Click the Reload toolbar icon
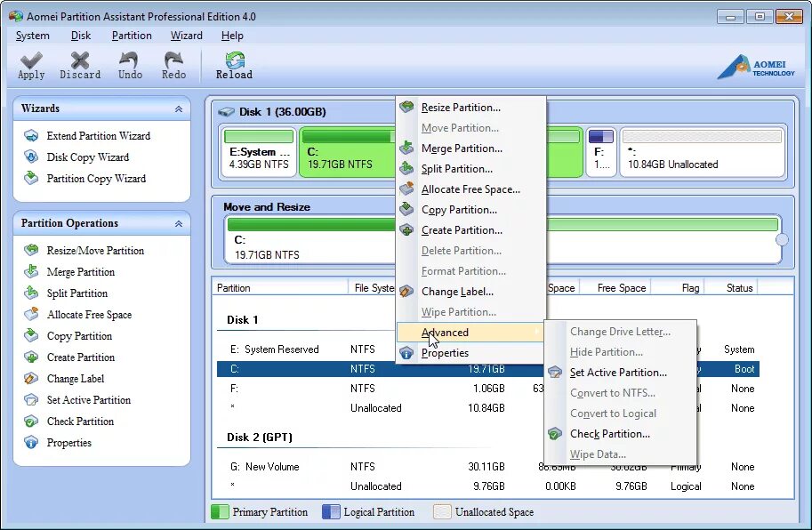 click(x=235, y=60)
